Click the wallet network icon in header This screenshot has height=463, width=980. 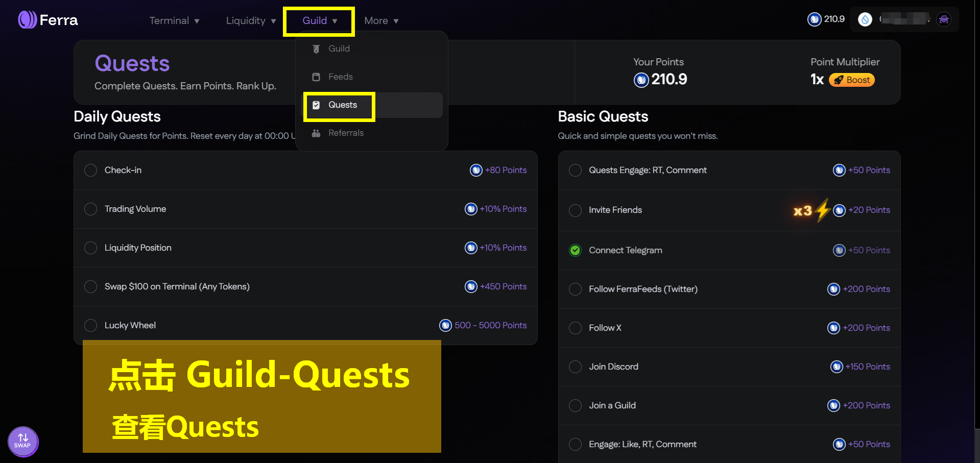coord(865,19)
